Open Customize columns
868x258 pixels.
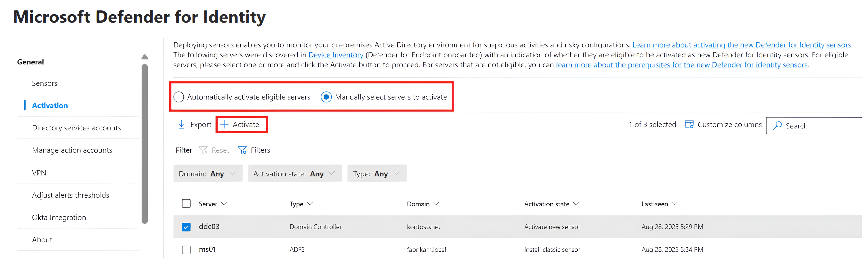pos(723,124)
